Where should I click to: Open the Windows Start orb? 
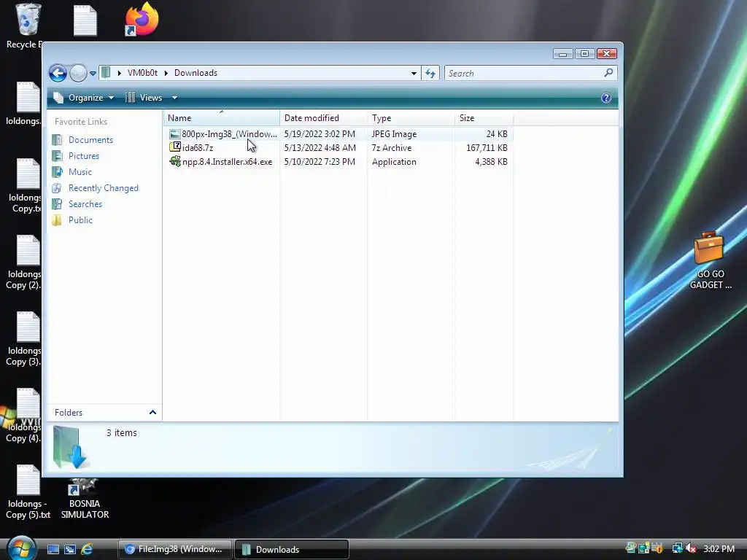20,548
